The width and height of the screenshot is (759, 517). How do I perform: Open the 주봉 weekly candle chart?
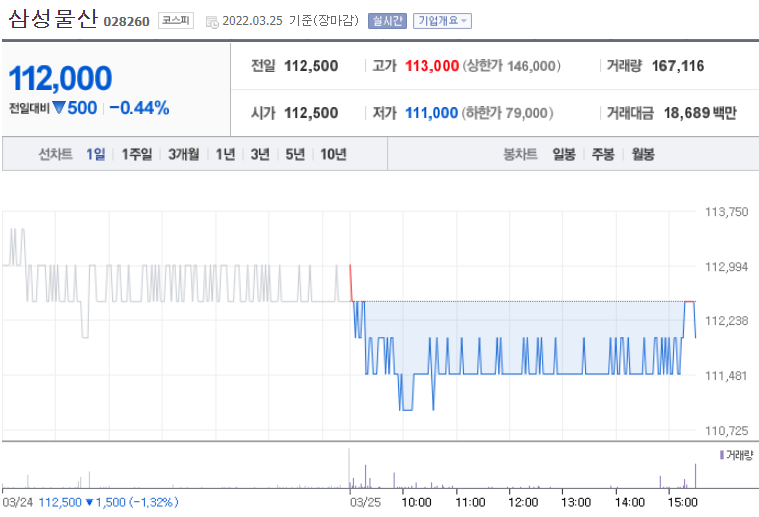point(603,154)
